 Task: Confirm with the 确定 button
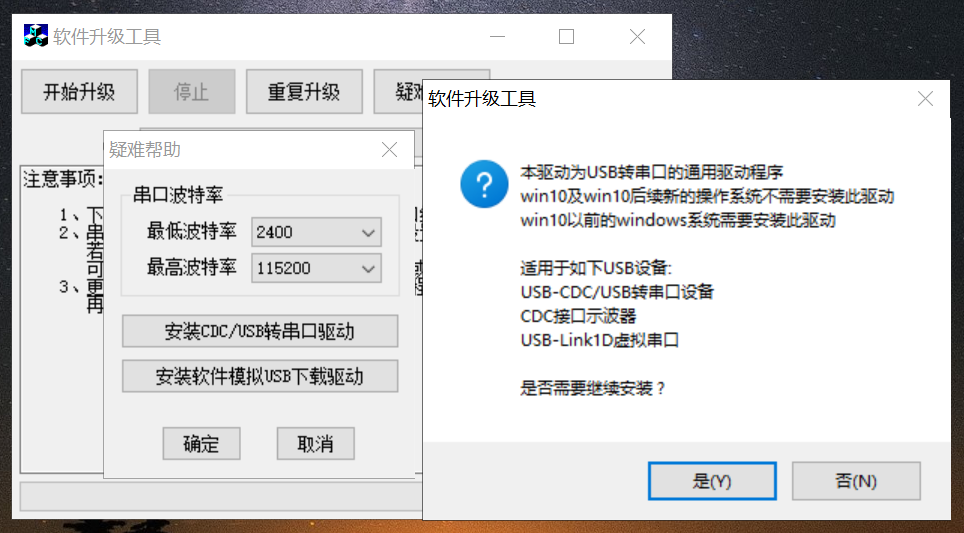(201, 444)
